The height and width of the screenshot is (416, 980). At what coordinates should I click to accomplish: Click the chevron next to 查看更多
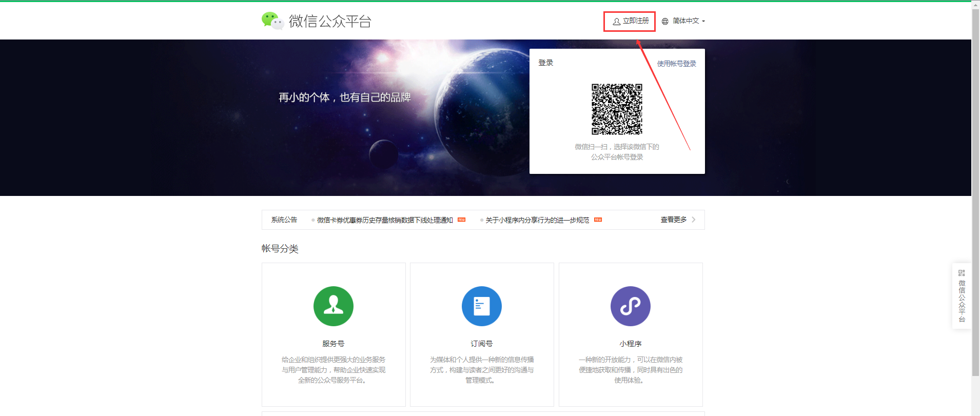[694, 220]
